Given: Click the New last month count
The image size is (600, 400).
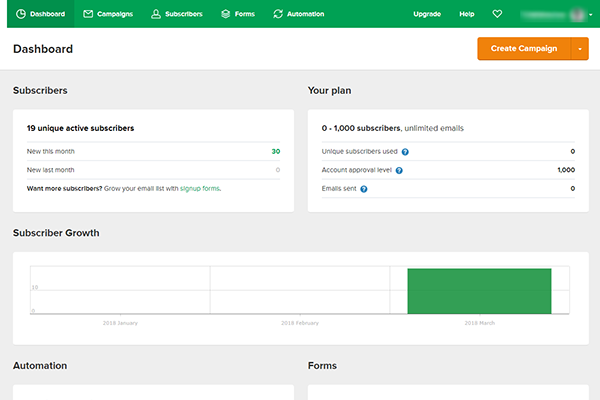Looking at the screenshot, I should point(277,170).
